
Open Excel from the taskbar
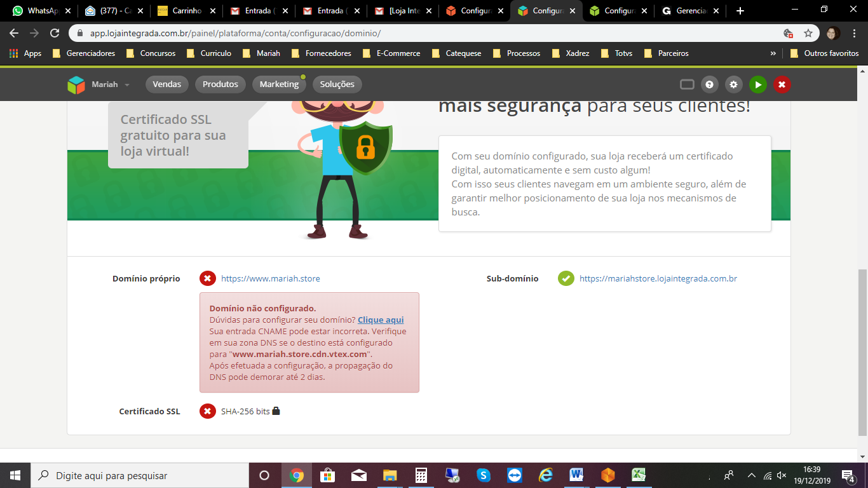coord(639,475)
